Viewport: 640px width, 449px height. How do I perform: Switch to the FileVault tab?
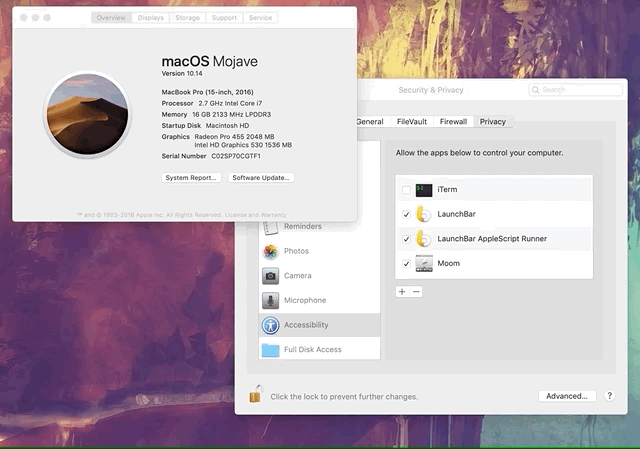[x=411, y=122]
